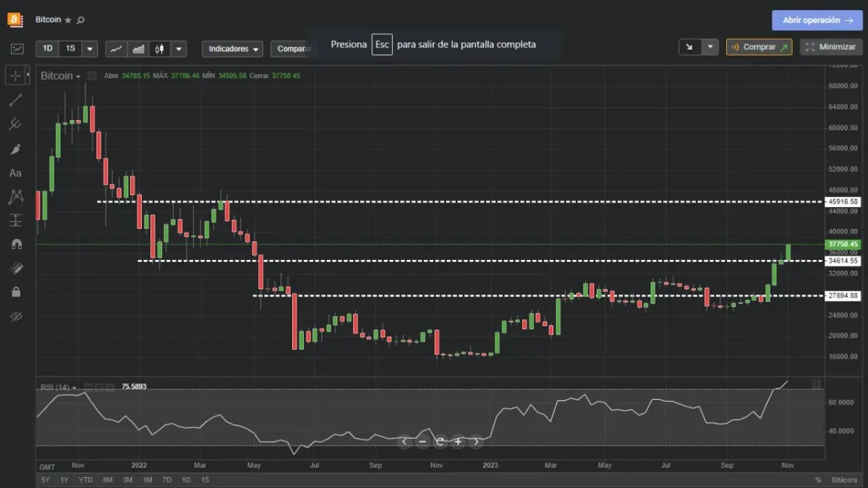The image size is (868, 488).
Task: Set the range to 5Y
Action: pos(46,480)
